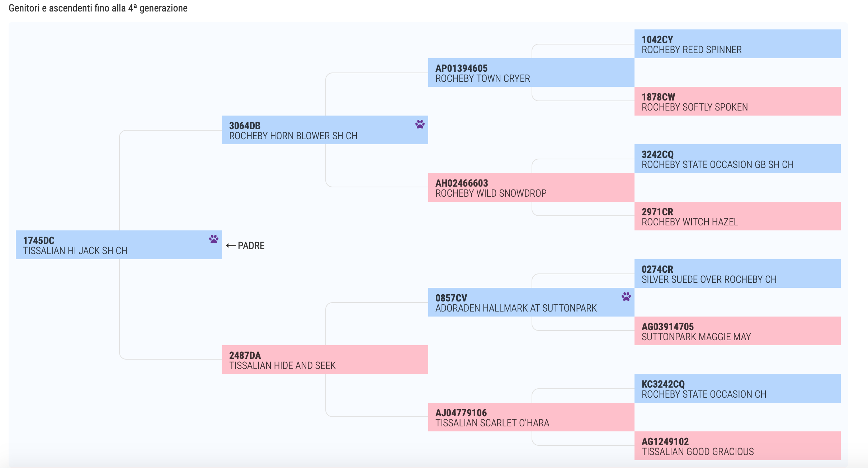The width and height of the screenshot is (868, 468).
Task: Select Rocheby Wild Snowdrop ancestor box
Action: pyautogui.click(x=531, y=187)
